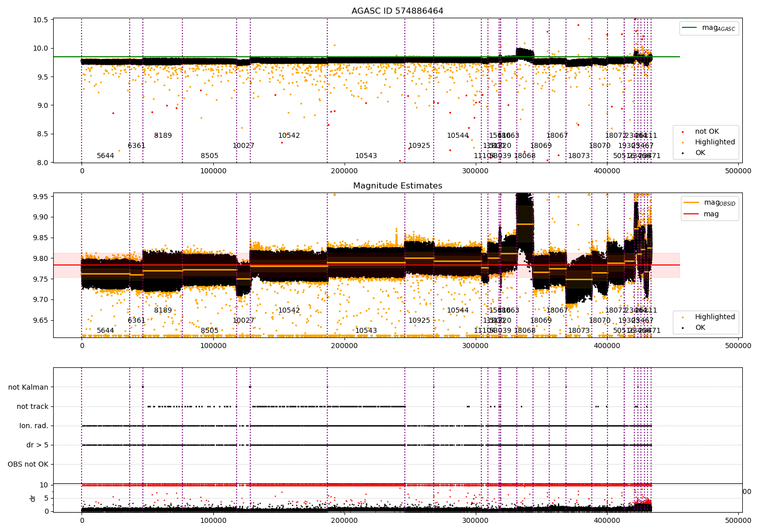Image resolution: width=760 pixels, height=532 pixels.
Task: Click obsid label 10543 in AGASC ID plot
Action: click(x=366, y=156)
